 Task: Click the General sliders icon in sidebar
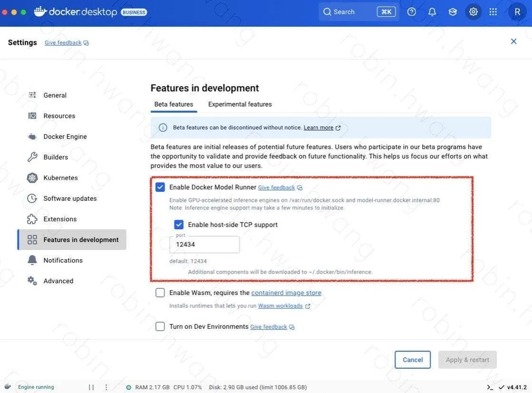tap(32, 95)
